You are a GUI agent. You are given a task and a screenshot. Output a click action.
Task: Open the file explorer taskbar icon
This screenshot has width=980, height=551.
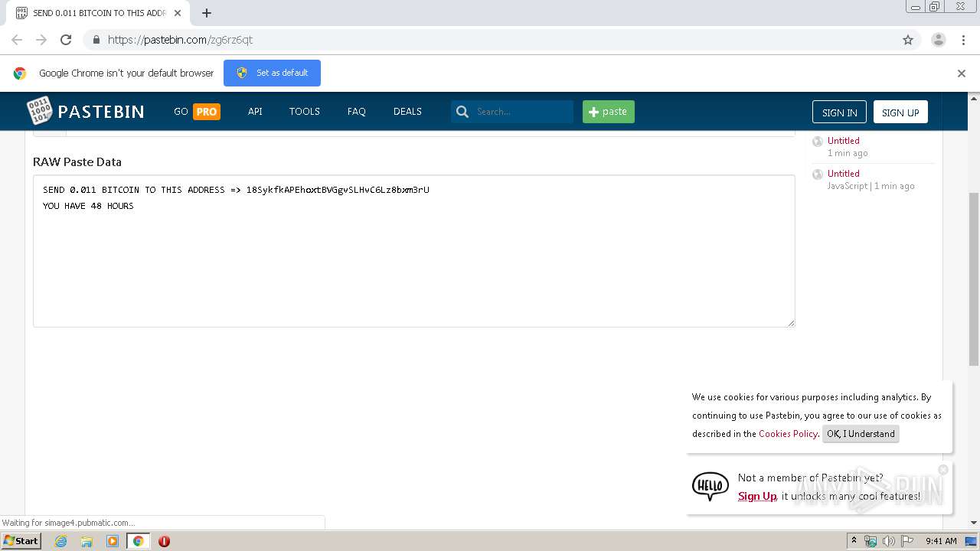tap(87, 541)
